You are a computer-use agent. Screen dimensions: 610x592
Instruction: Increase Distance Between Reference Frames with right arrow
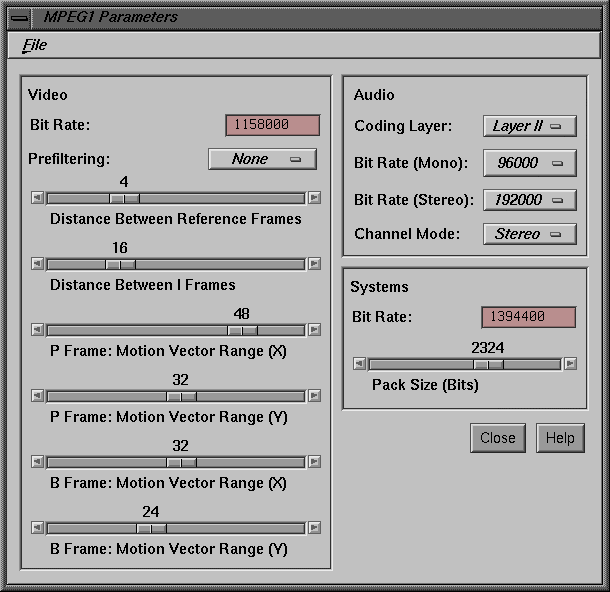tap(314, 198)
